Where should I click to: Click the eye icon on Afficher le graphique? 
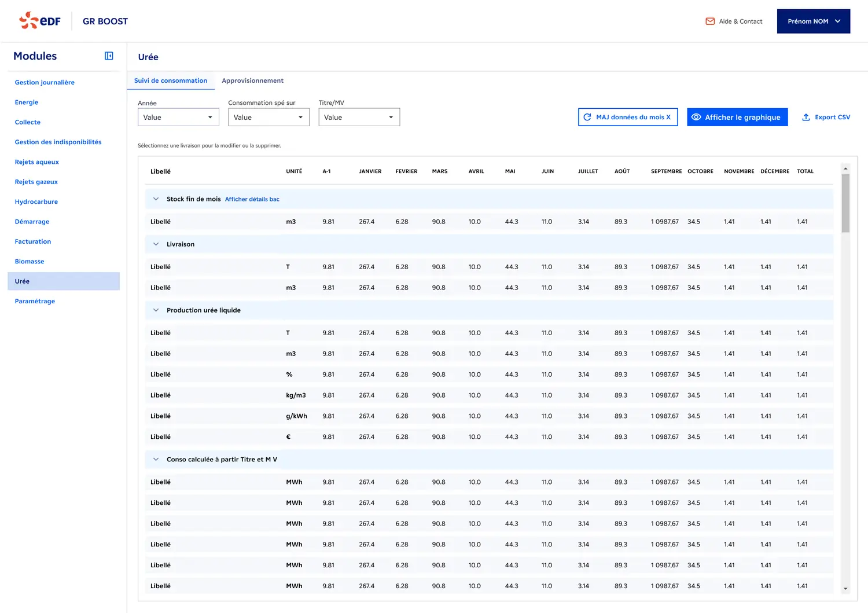(x=696, y=117)
